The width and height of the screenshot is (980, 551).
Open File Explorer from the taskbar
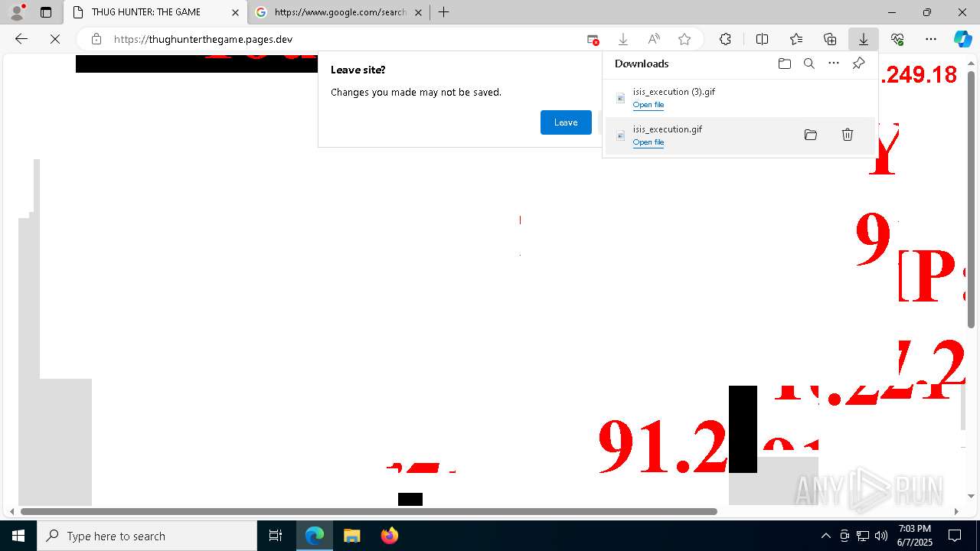[351, 536]
